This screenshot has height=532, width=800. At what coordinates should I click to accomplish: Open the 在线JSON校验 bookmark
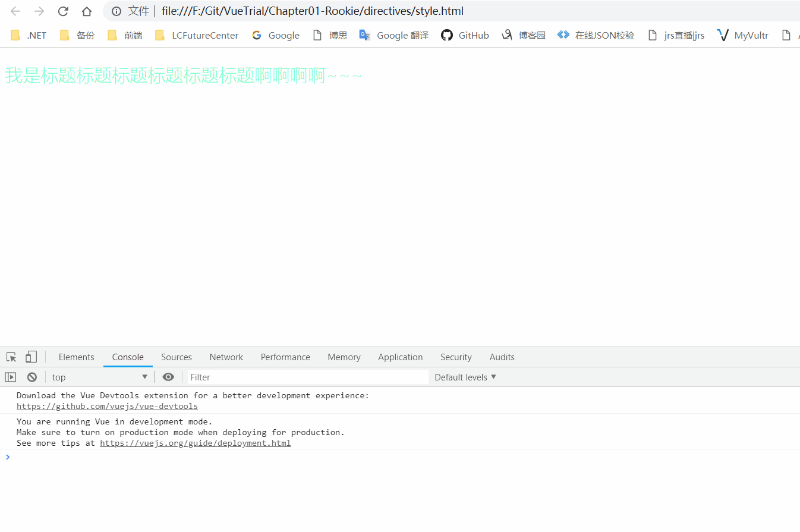596,35
